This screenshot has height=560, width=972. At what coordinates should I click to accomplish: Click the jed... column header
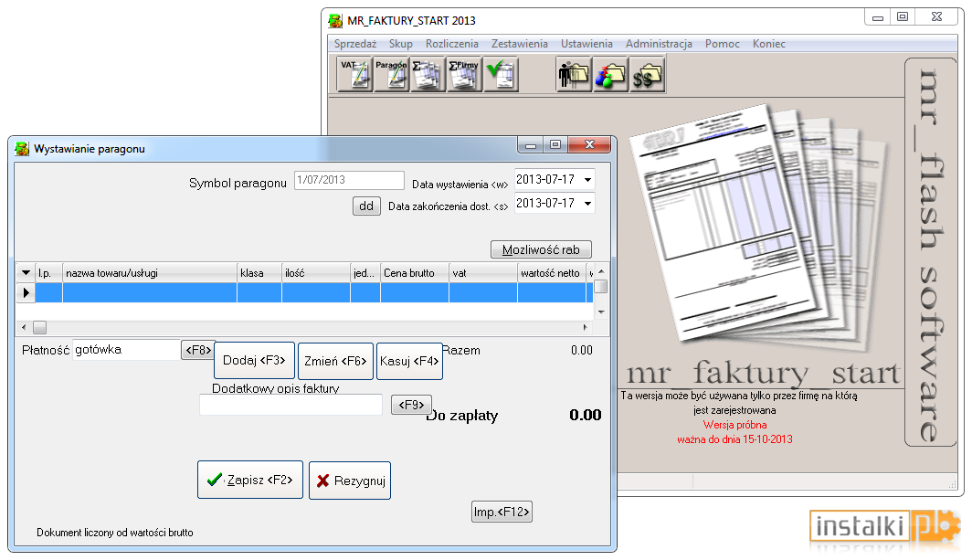tap(365, 273)
